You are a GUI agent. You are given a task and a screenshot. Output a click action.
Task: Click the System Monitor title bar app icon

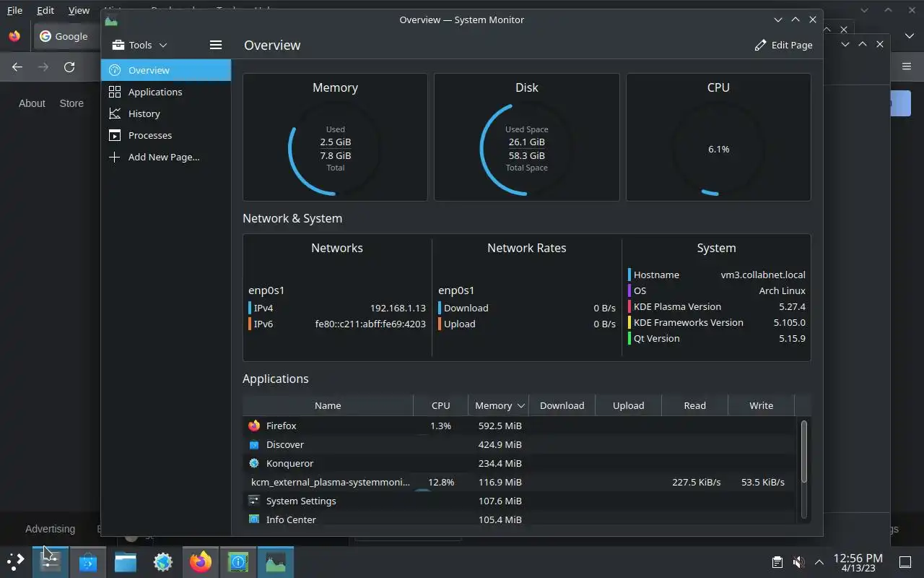pyautogui.click(x=111, y=20)
